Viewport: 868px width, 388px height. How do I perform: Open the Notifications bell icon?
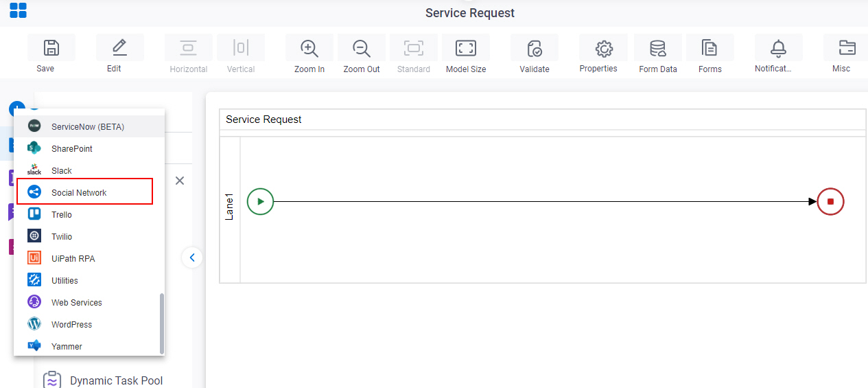pyautogui.click(x=778, y=48)
